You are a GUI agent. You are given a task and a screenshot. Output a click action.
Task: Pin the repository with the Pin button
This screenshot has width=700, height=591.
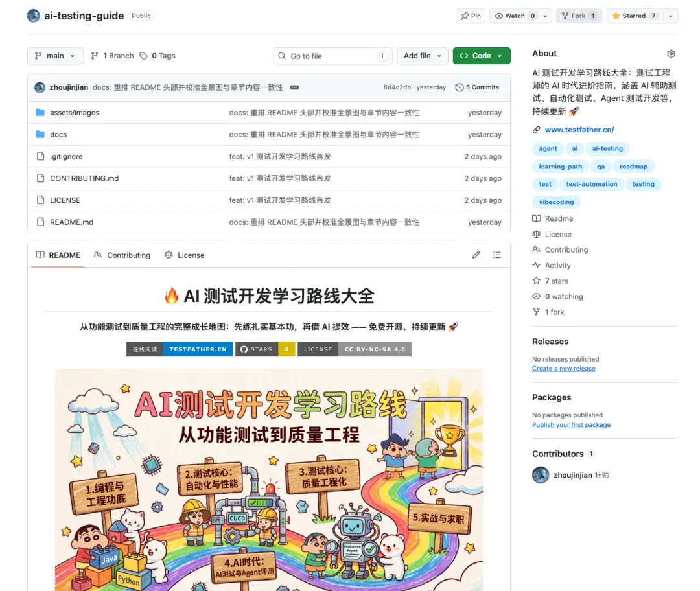(x=471, y=16)
